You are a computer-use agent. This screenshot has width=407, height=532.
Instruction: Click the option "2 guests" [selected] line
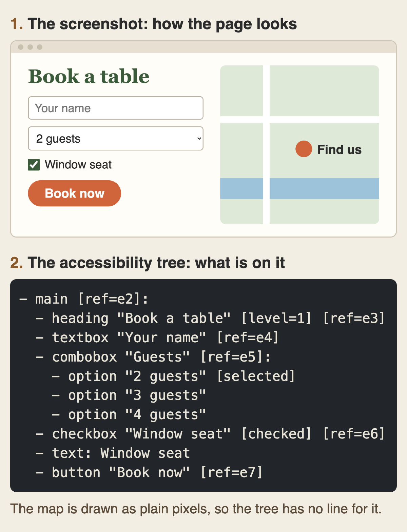click(173, 376)
